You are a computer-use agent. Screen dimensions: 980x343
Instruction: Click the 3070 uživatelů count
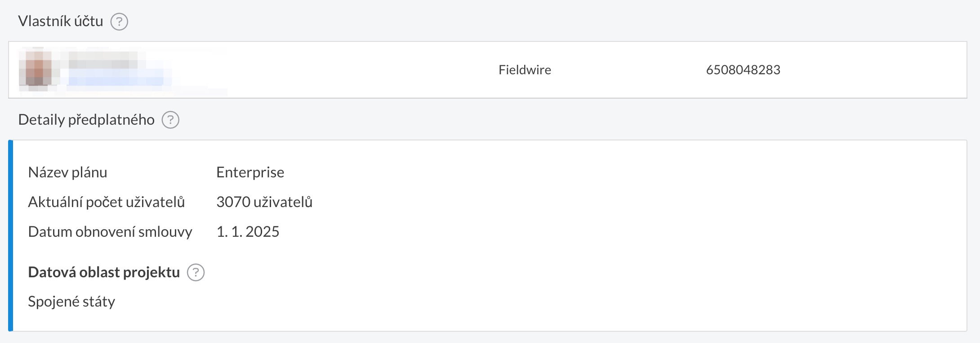[x=264, y=202]
